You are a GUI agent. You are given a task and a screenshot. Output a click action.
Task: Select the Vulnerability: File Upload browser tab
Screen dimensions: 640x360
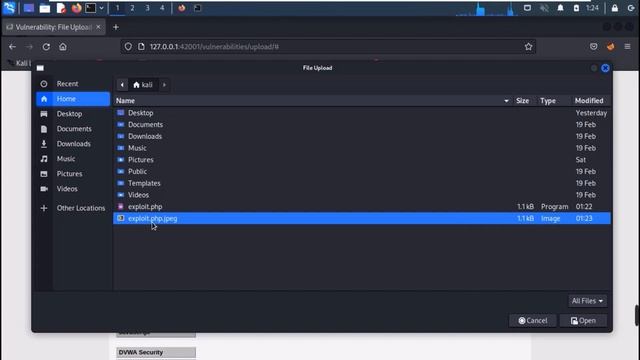53,27
